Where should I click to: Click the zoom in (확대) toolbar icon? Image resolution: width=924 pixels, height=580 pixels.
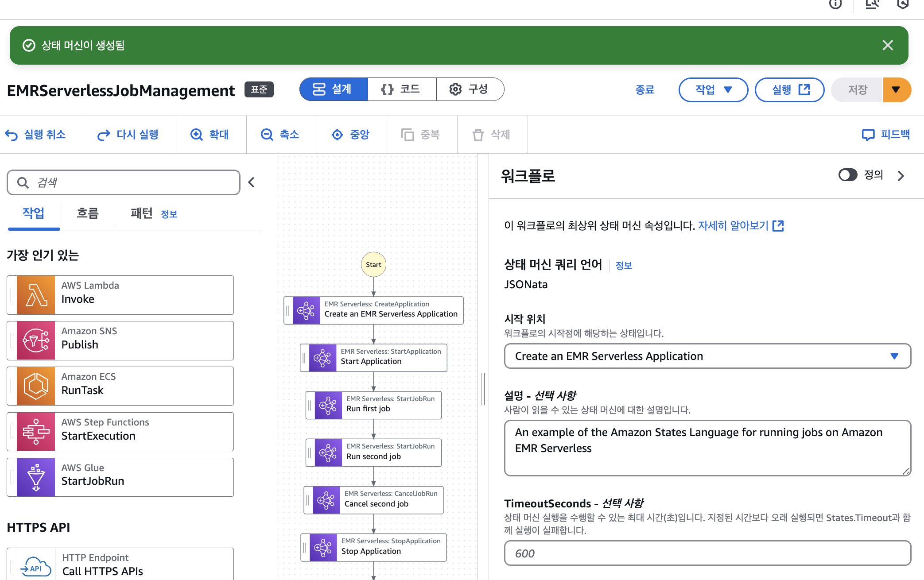(197, 135)
